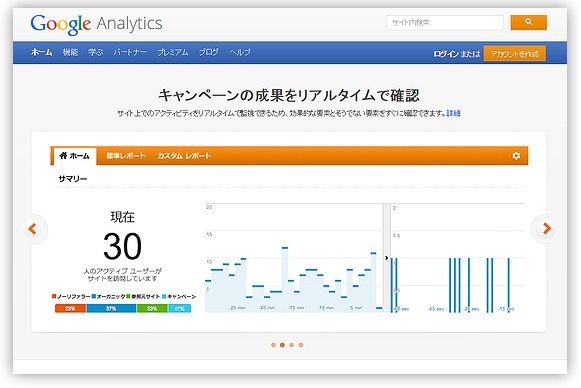Open the settings gear icon in report bar
This screenshot has width=581, height=388.
[x=516, y=156]
